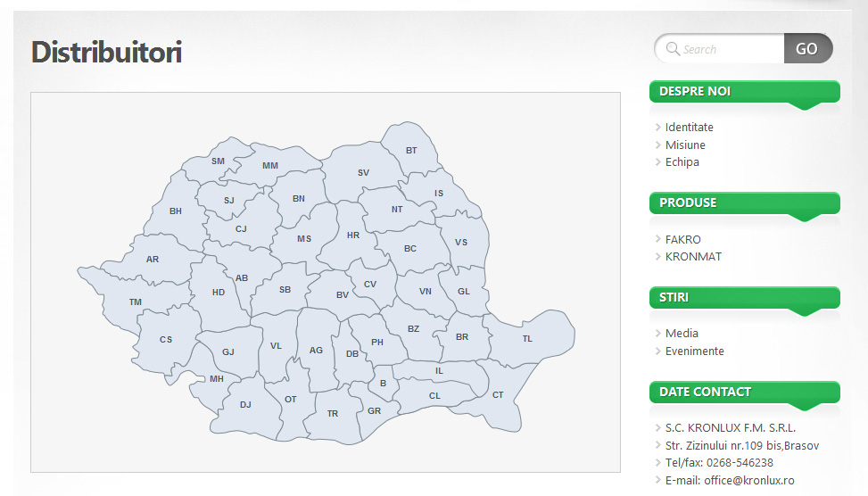
Task: Select the AR county on map
Action: point(153,259)
